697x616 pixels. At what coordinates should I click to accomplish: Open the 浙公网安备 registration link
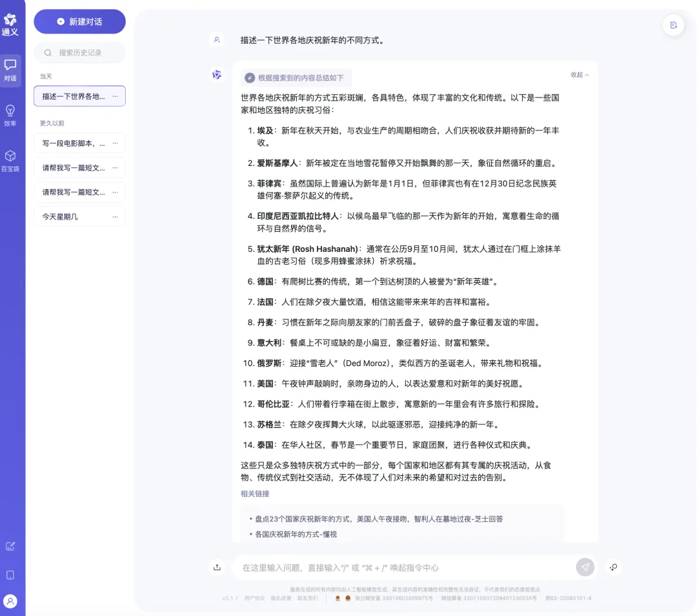click(394, 598)
